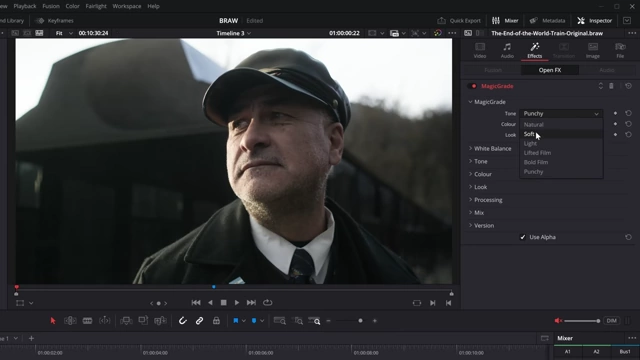Reset the Tone parameter
The width and height of the screenshot is (640, 360).
[628, 113]
